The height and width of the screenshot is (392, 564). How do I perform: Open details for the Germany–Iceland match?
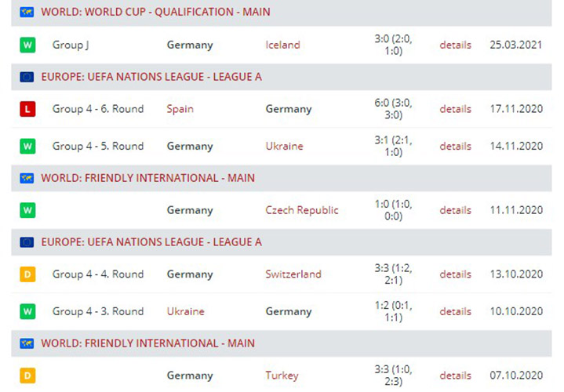455,45
